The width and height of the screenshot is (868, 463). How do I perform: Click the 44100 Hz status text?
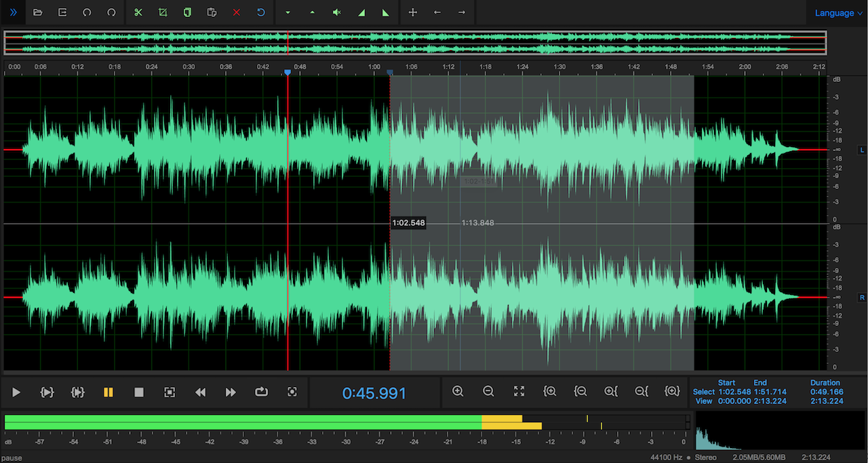pos(667,458)
